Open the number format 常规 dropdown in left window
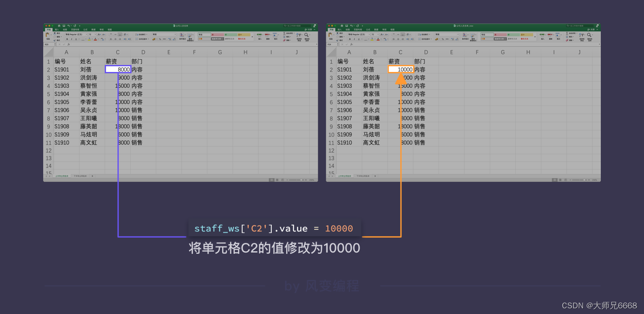Screen dimensions: 644x314 click(x=175, y=34)
